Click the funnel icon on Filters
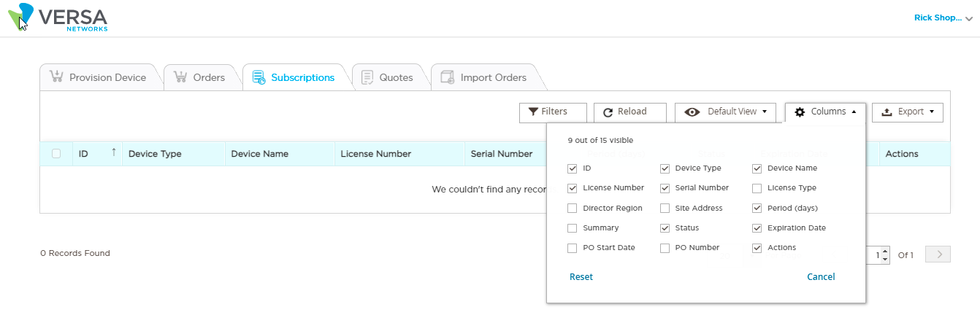 [533, 112]
